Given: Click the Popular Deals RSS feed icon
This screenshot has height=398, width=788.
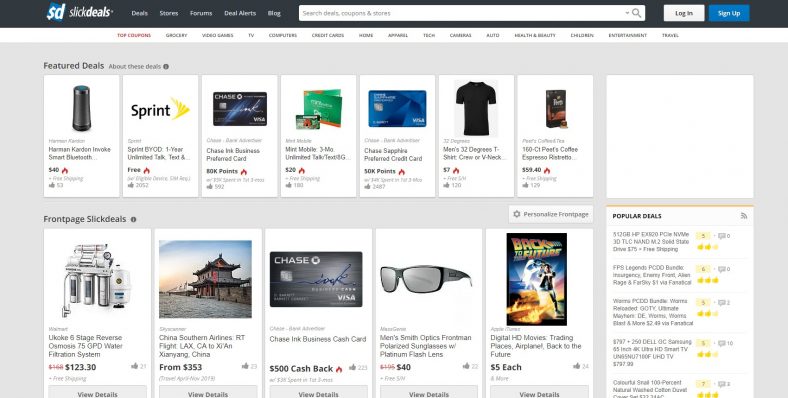Looking at the screenshot, I should click(x=744, y=216).
